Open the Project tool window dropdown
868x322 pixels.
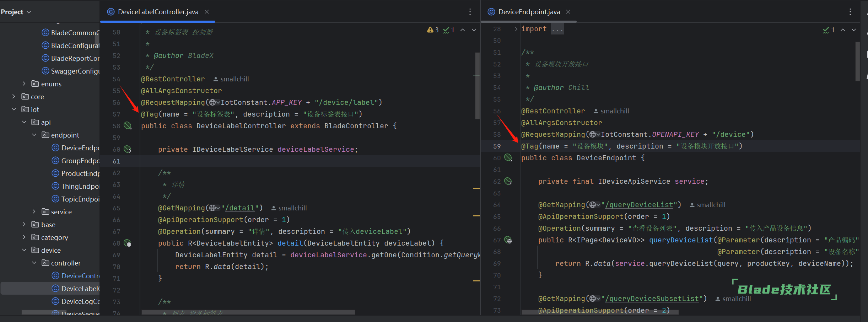click(x=16, y=12)
